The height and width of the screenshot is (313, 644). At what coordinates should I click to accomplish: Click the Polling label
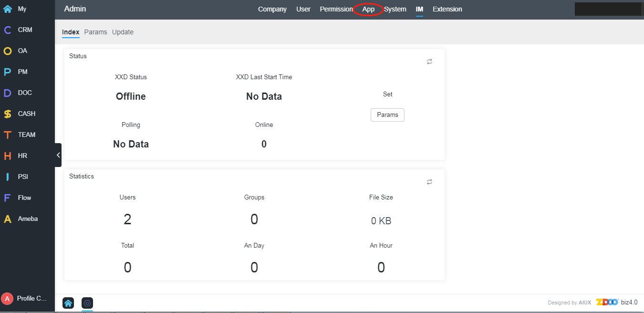pyautogui.click(x=131, y=125)
